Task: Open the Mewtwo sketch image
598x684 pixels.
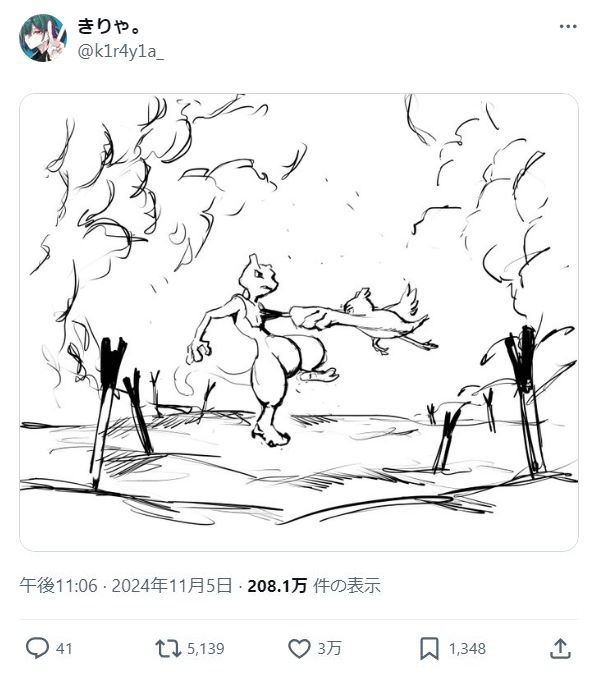Action: [x=299, y=322]
